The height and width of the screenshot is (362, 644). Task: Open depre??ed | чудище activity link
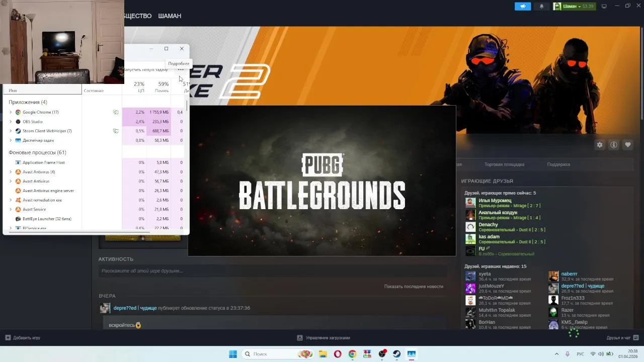click(x=135, y=308)
